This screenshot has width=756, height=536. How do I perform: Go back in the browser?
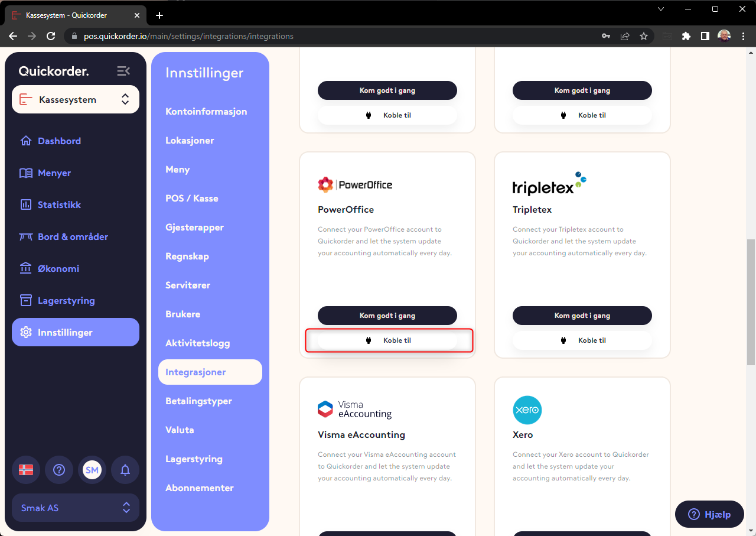(x=13, y=36)
